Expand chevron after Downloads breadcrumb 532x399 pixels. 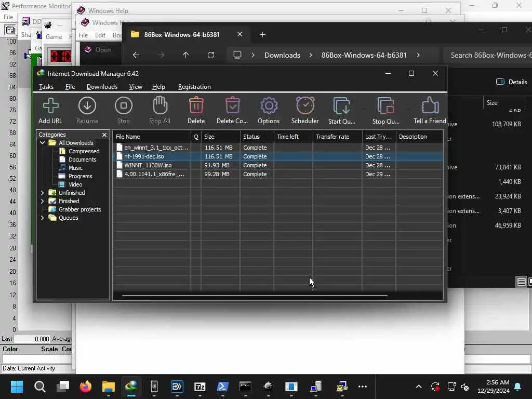coord(311,55)
